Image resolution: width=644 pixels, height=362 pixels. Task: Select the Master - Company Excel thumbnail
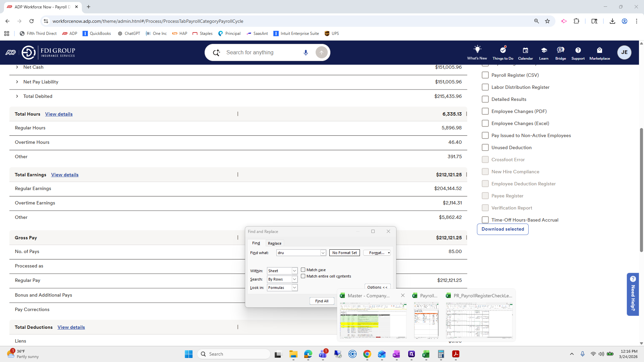(x=373, y=320)
